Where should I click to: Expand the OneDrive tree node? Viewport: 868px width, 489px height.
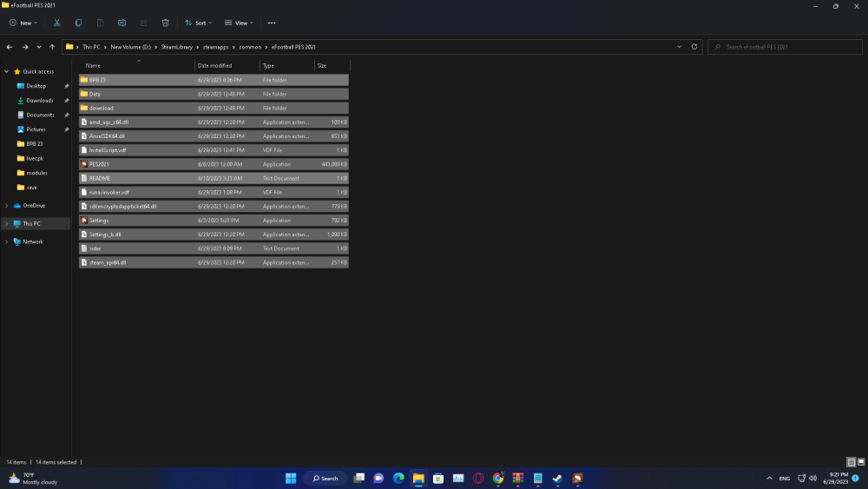tap(7, 206)
